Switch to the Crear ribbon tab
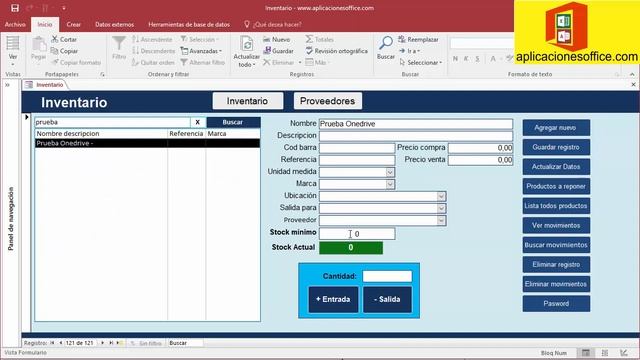The image size is (640, 360). (x=73, y=24)
